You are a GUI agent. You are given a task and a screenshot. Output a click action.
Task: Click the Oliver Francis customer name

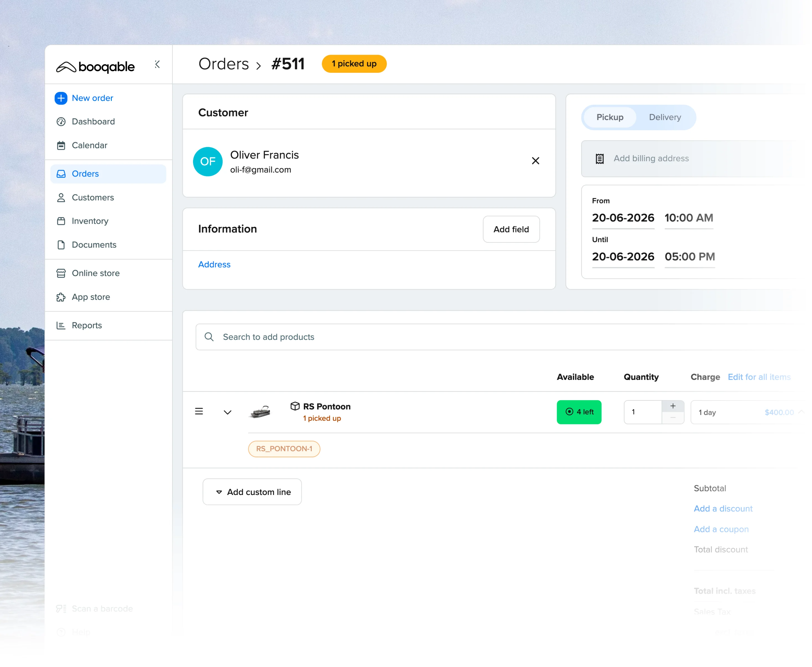coord(264,155)
